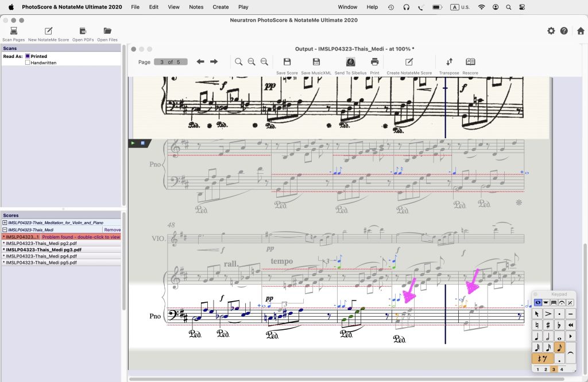This screenshot has height=382, width=588.
Task: Select the quarter note on Keypad
Action: coord(537,336)
